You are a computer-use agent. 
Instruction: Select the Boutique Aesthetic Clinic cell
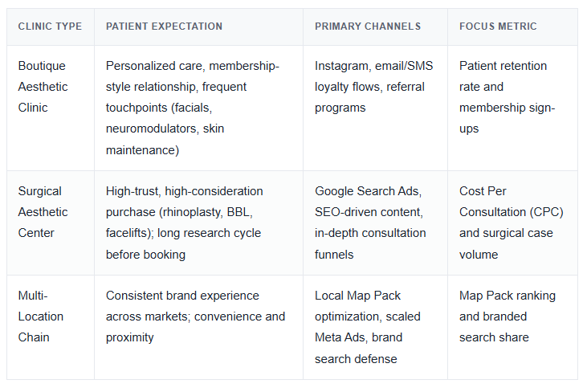click(50, 108)
